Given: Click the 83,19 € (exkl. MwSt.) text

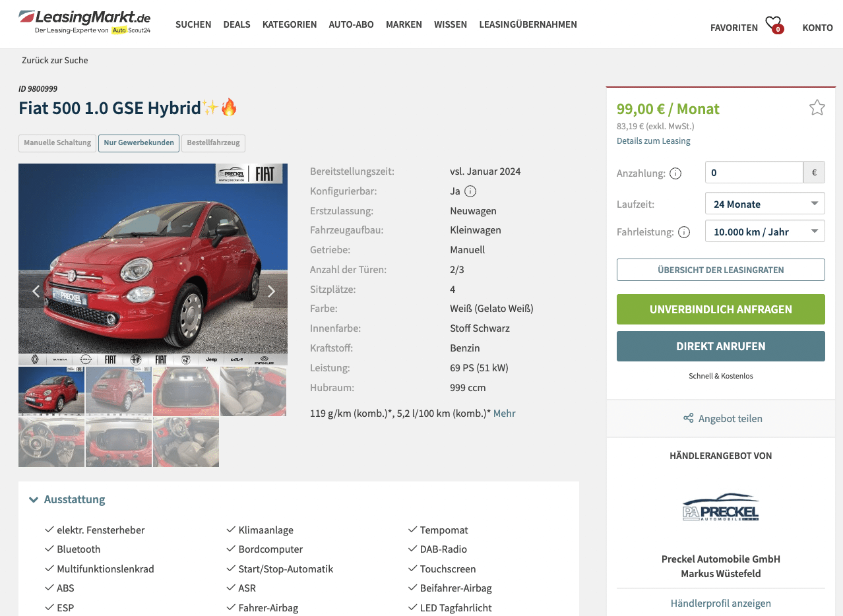Looking at the screenshot, I should 656,126.
